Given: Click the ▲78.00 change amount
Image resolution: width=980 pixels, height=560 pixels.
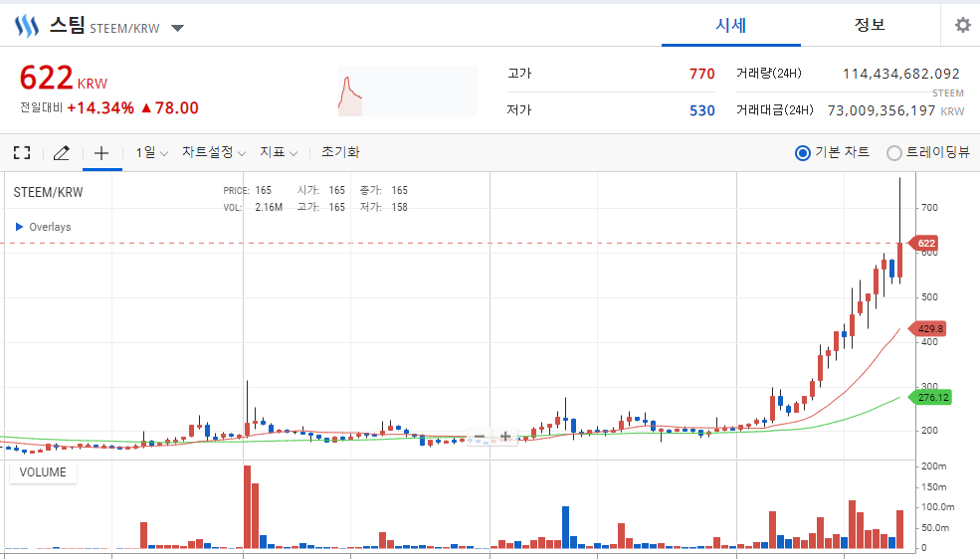Looking at the screenshot, I should (x=170, y=108).
